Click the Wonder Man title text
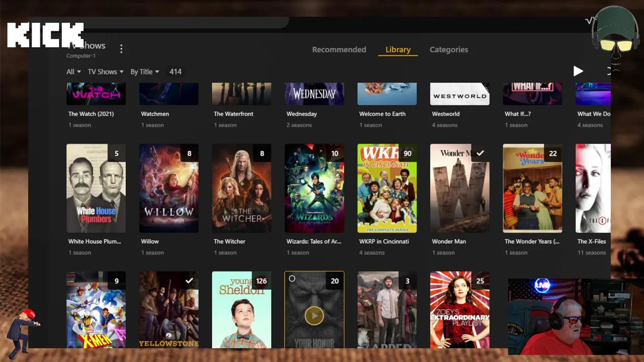The image size is (644, 362). pos(449,242)
